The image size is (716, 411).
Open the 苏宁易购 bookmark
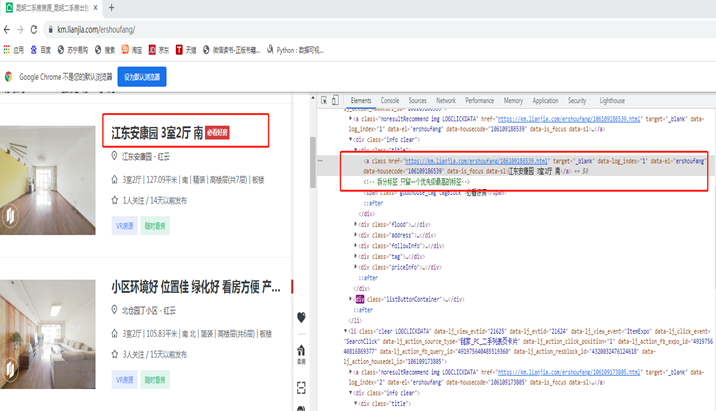click(72, 50)
